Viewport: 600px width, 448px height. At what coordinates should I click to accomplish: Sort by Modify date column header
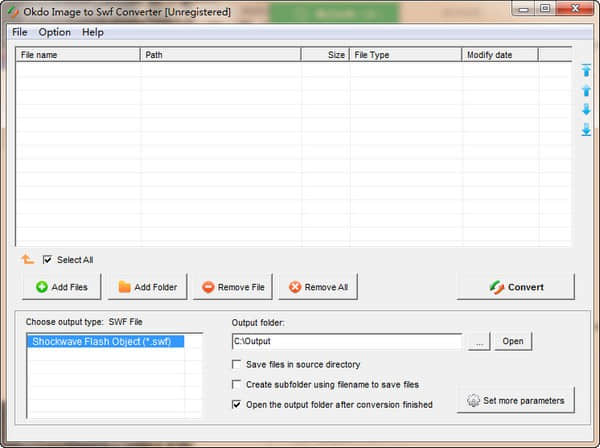(500, 55)
